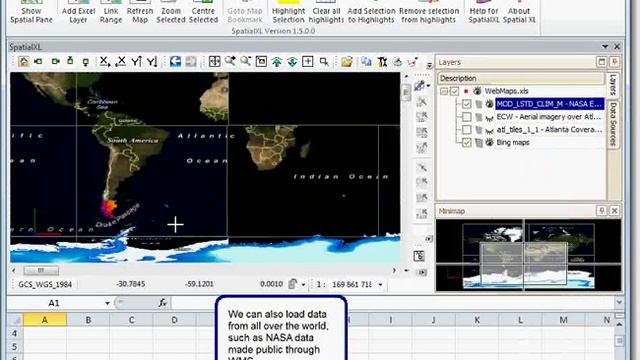Enable the ECW Aerial imagery layer checkbox
The height and width of the screenshot is (360, 640).
(x=467, y=117)
